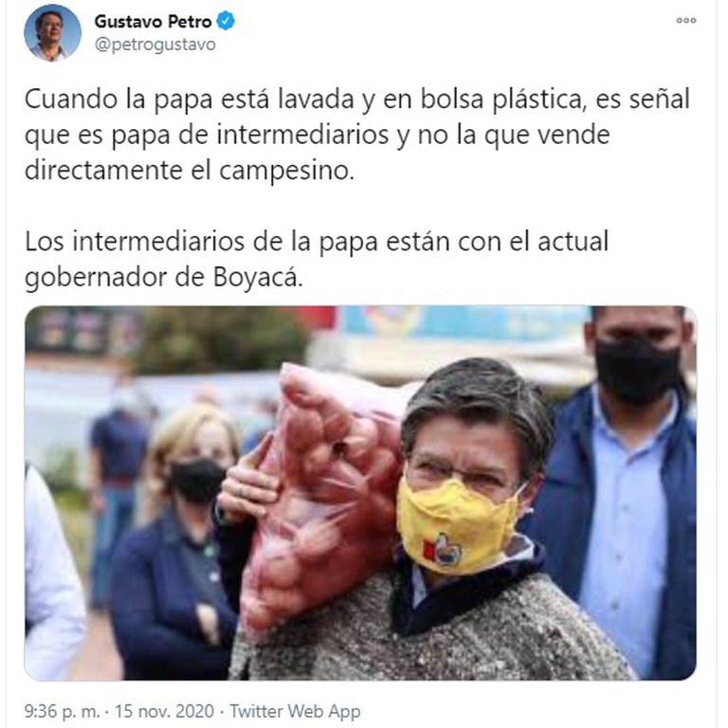The height and width of the screenshot is (728, 728).
Task: Click the line starting 'Cuando la papa está lavada'
Action: pos(357,100)
